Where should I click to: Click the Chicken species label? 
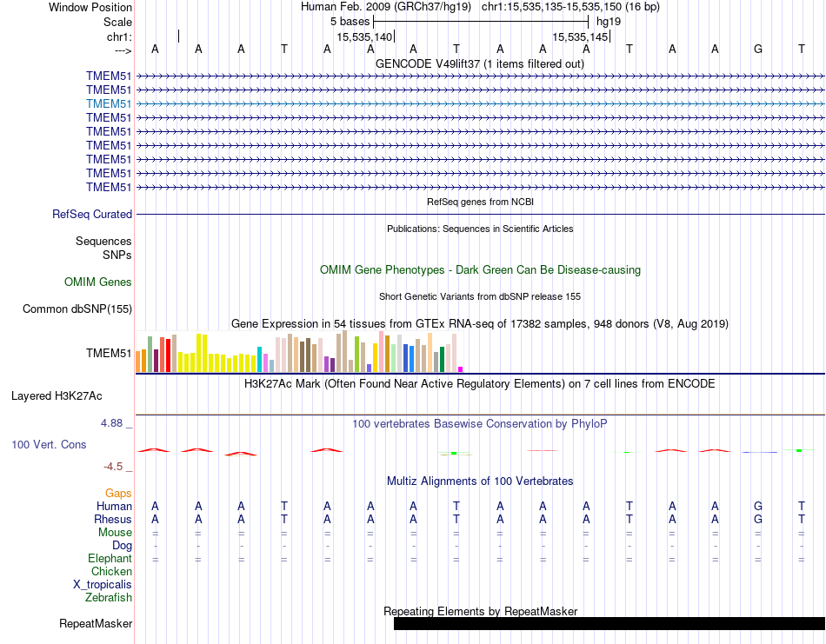[111, 571]
